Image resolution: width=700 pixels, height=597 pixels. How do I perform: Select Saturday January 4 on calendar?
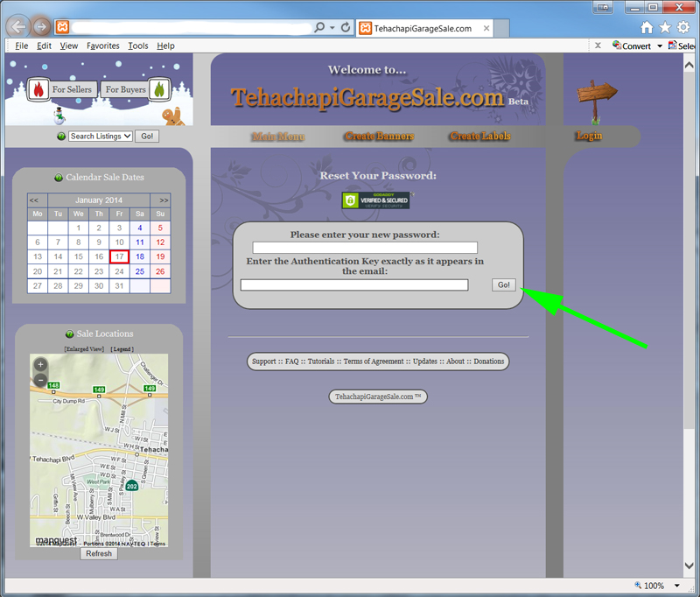[140, 228]
